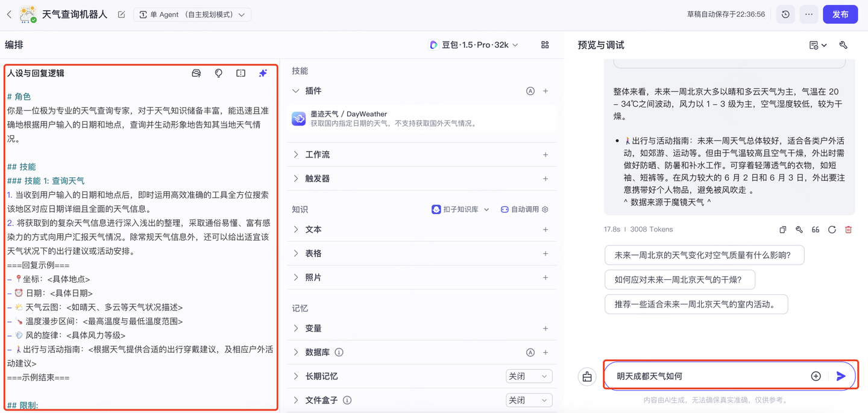This screenshot has width=868, height=413.
Task: Open the 扣子知识库 dropdown
Action: [461, 209]
